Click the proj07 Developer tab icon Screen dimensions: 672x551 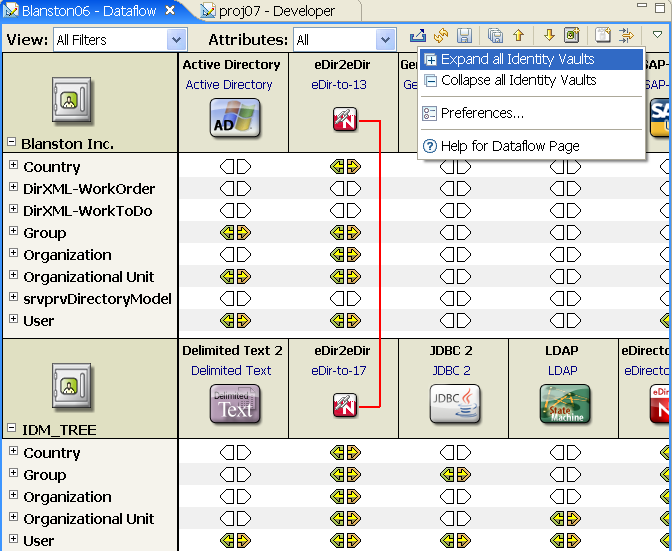(x=208, y=10)
